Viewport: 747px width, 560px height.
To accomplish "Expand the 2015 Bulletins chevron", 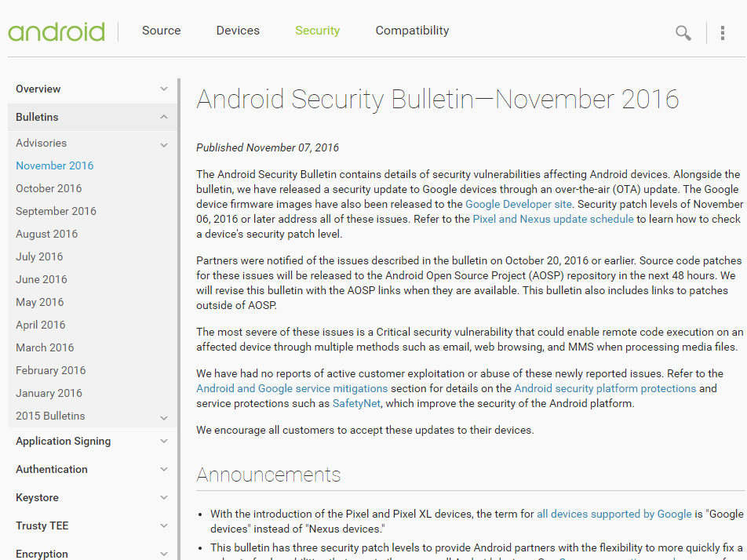I will pos(164,418).
